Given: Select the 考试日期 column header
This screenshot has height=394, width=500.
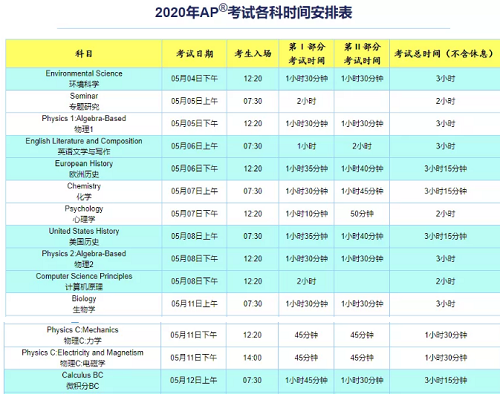Looking at the screenshot, I should (194, 54).
